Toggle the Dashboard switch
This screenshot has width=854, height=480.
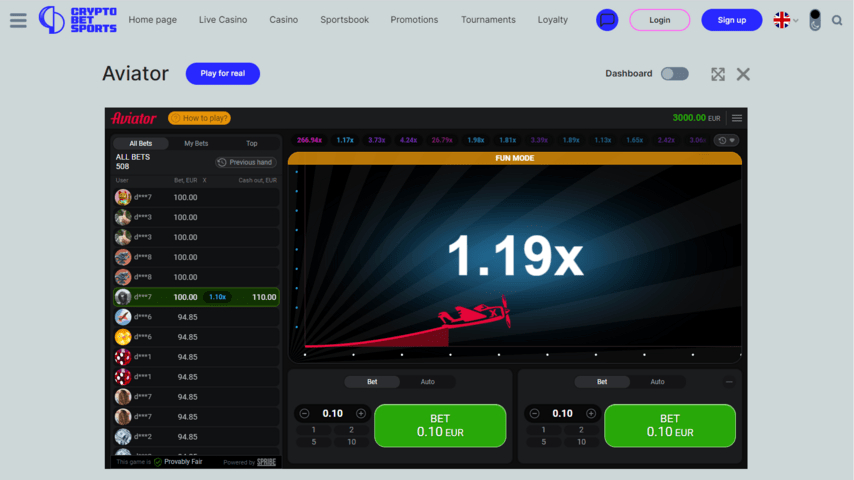point(675,74)
